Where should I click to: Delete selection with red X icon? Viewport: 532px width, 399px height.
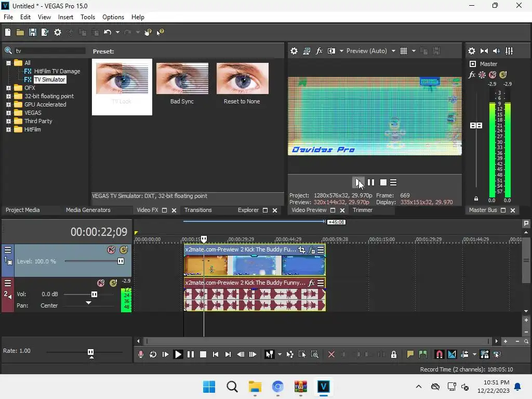pos(331,354)
